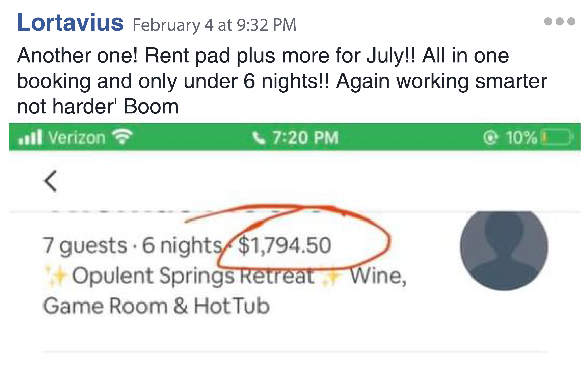The height and width of the screenshot is (378, 588).
Task: Tap the 7:20 PM clock in status bar
Action: [x=306, y=138]
